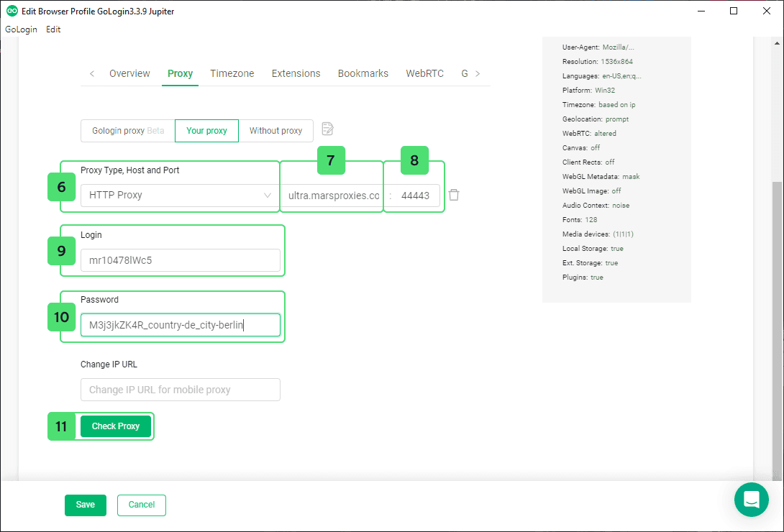The height and width of the screenshot is (532, 784).
Task: Click the Change IP URL input field
Action: pyautogui.click(x=180, y=390)
